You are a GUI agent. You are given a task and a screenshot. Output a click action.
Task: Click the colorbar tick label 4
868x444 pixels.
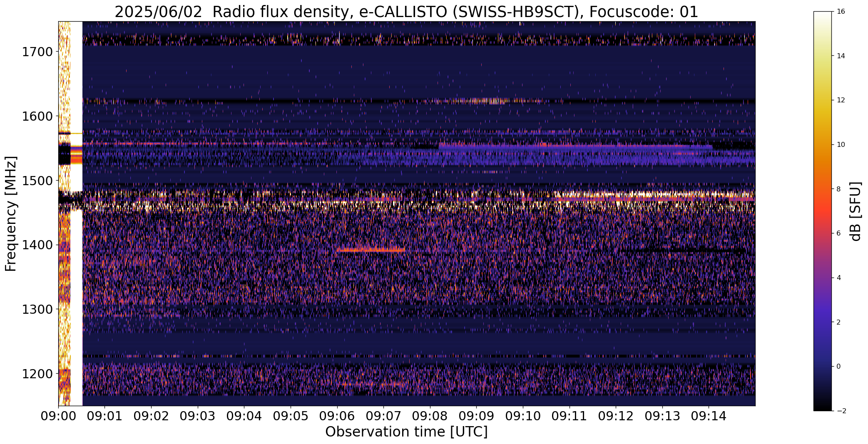coord(839,278)
